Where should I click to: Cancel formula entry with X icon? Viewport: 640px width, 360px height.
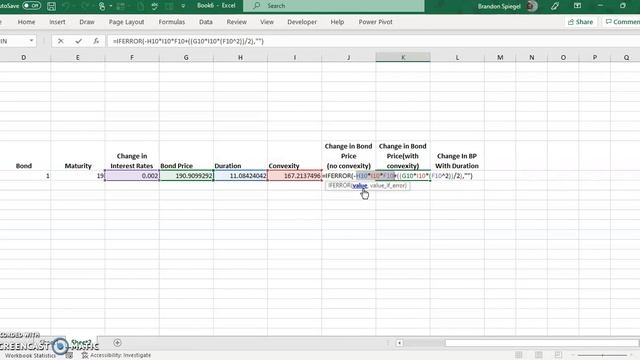pos(60,41)
